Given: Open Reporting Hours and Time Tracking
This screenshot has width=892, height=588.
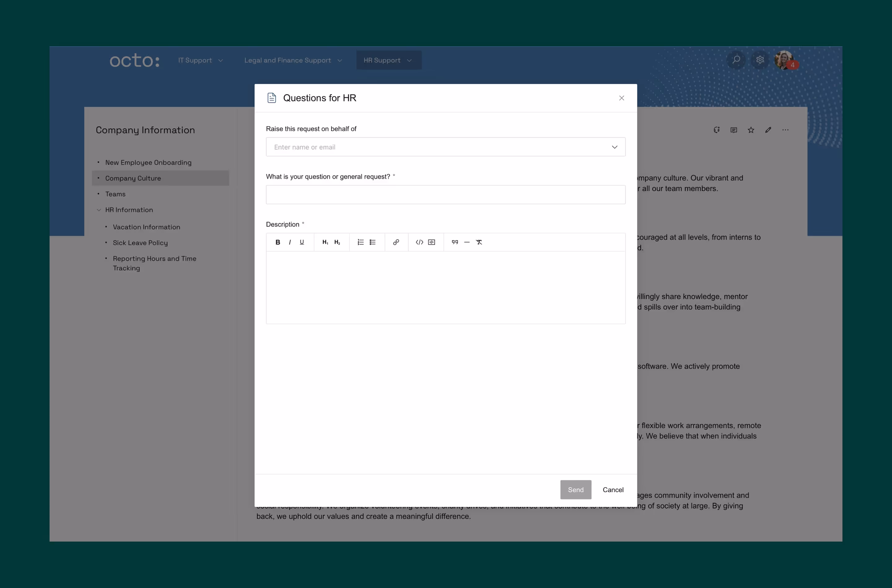Looking at the screenshot, I should click(155, 263).
